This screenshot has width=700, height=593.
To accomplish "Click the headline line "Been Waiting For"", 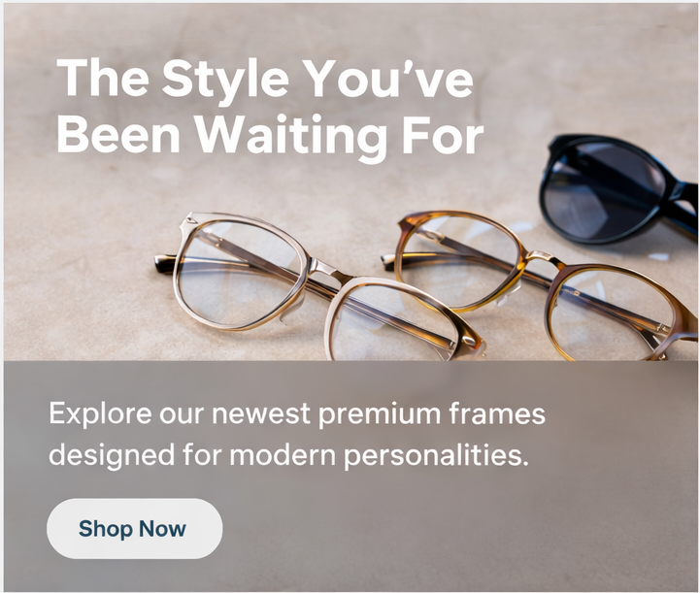I will pyautogui.click(x=271, y=136).
